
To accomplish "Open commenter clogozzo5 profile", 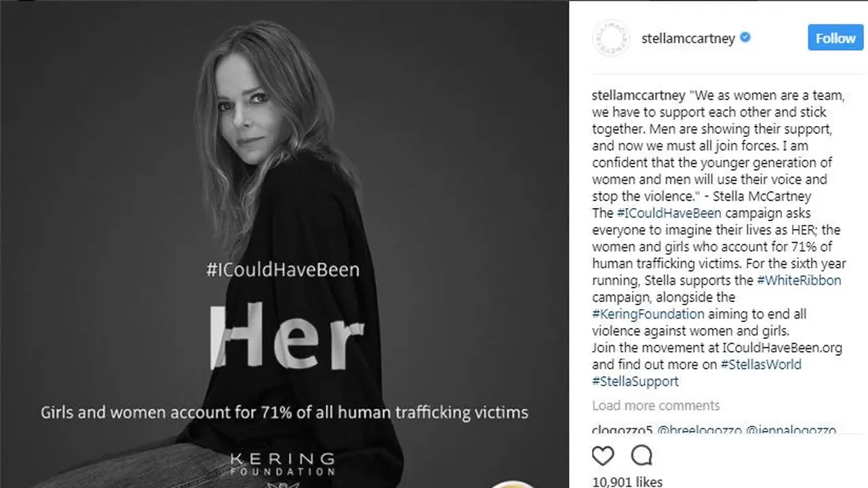I will click(621, 430).
